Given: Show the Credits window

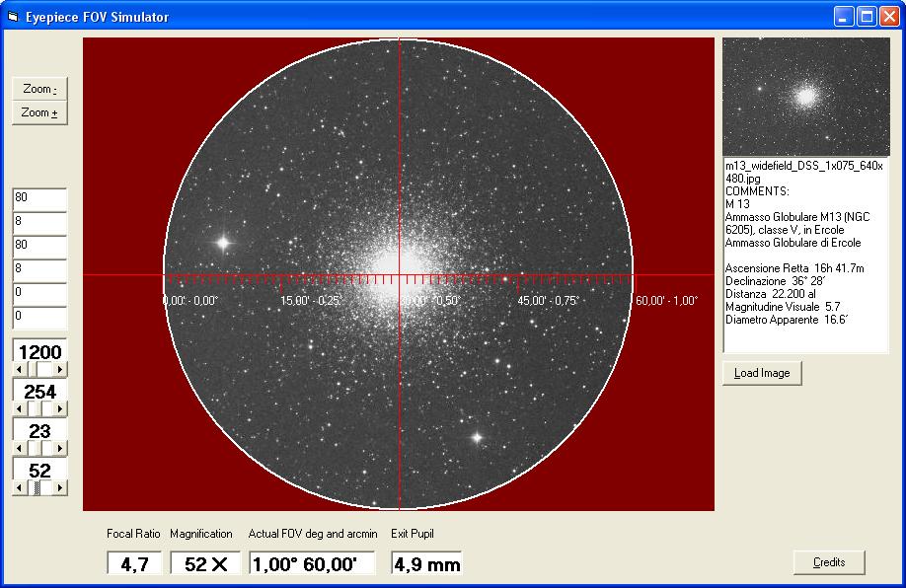Looking at the screenshot, I should click(x=829, y=562).
